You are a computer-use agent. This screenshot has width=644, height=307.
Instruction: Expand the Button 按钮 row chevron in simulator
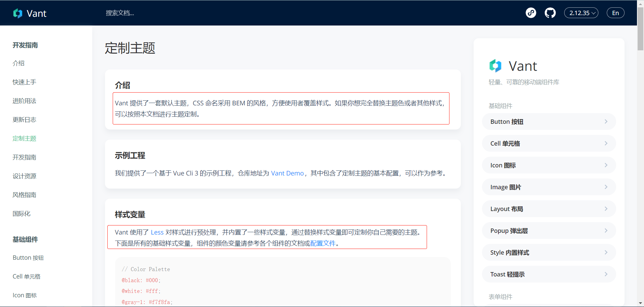coord(606,121)
